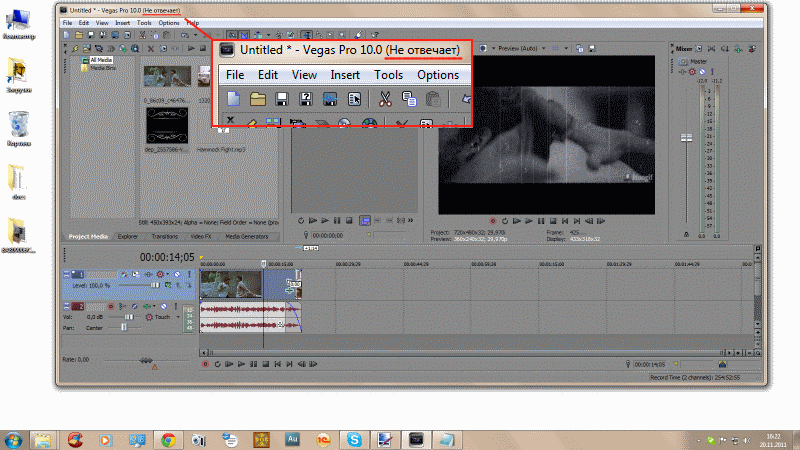Toggle Lock Envelopes to Events
The height and width of the screenshot is (450, 800).
(x=278, y=35)
